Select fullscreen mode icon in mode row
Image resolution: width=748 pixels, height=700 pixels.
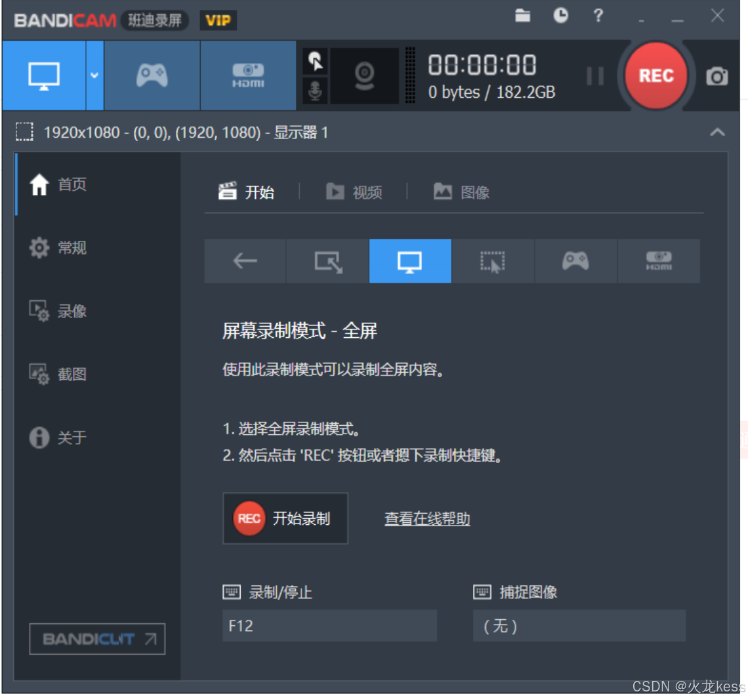[x=410, y=261]
